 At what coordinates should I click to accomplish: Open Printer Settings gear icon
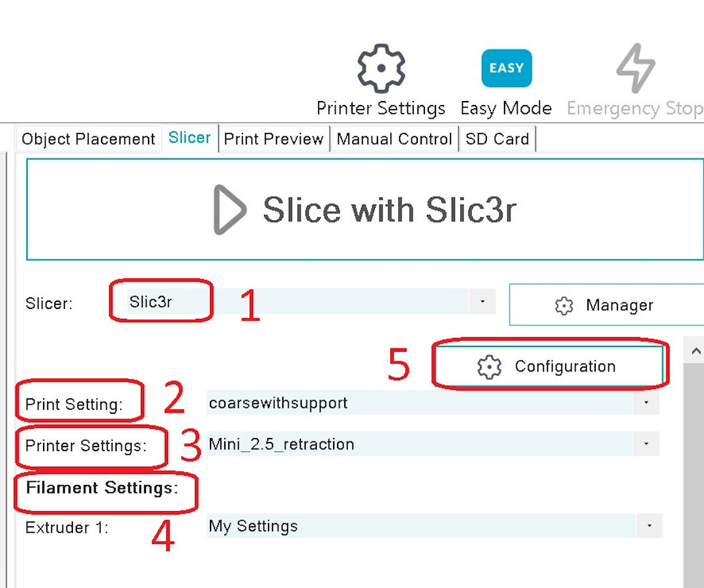[x=381, y=68]
